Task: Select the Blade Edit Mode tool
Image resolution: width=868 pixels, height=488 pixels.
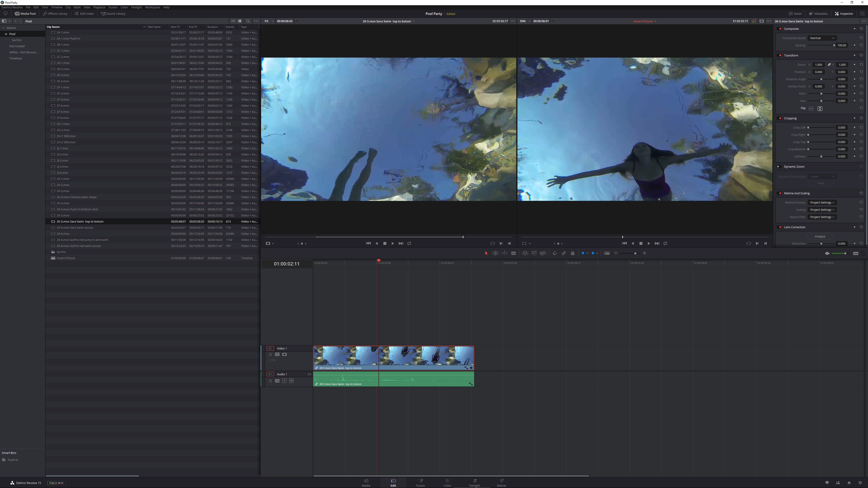Action: tap(514, 253)
